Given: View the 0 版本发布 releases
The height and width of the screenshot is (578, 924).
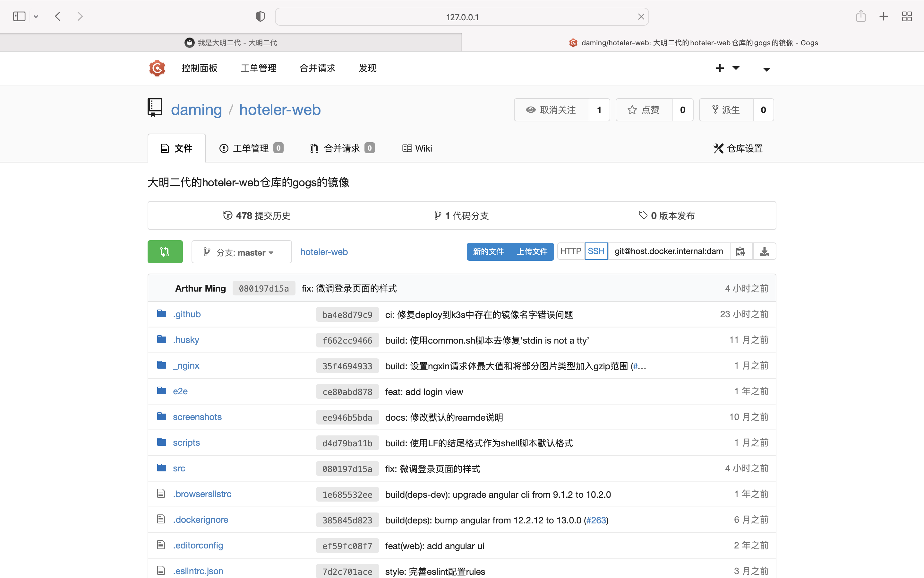Looking at the screenshot, I should pos(667,215).
